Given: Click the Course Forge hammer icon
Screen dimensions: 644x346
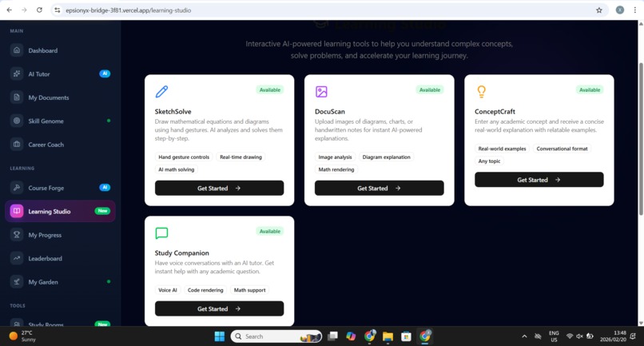Looking at the screenshot, I should click(x=17, y=187).
